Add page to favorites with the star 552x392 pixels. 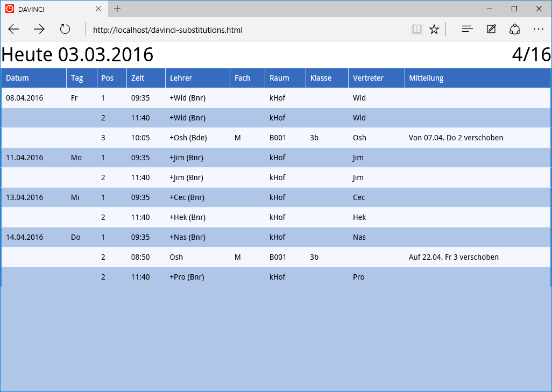434,29
